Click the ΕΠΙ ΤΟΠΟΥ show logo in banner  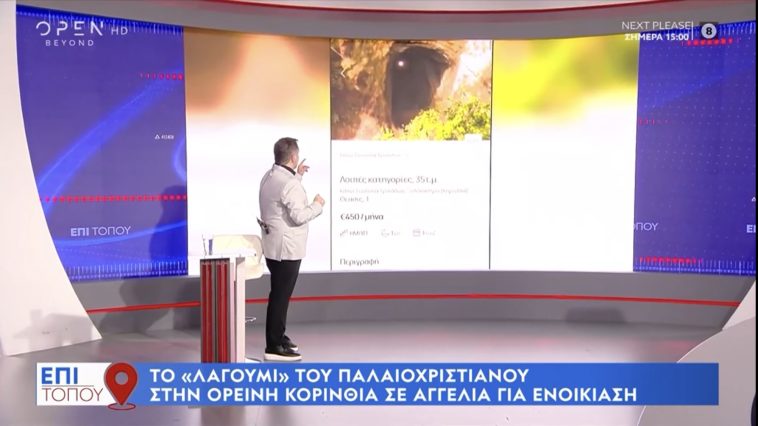(72, 384)
